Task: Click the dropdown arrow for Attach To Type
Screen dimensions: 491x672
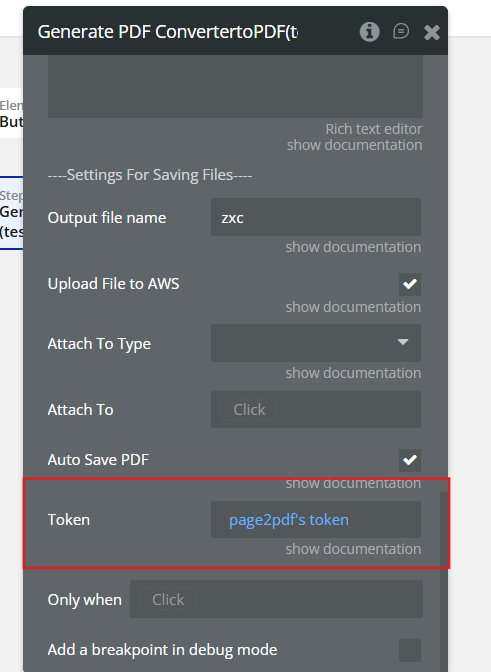Action: click(x=403, y=342)
